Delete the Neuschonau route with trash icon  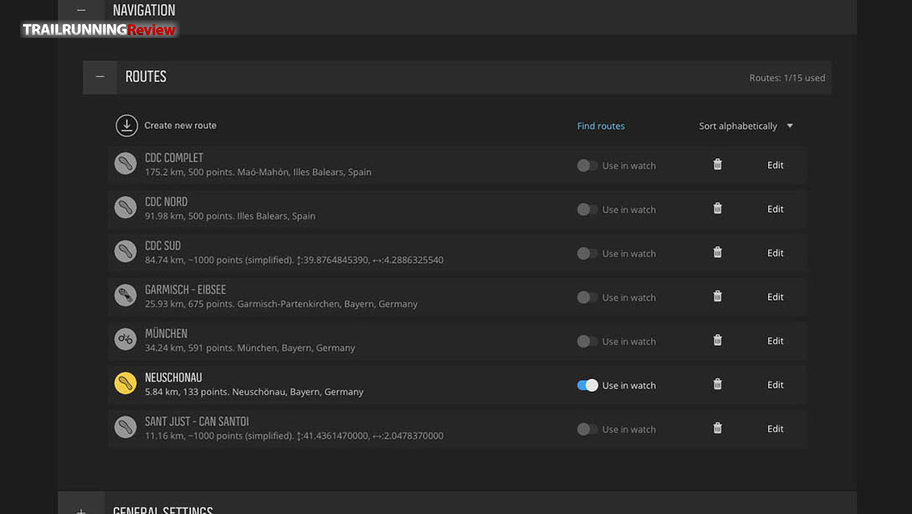[x=718, y=384]
